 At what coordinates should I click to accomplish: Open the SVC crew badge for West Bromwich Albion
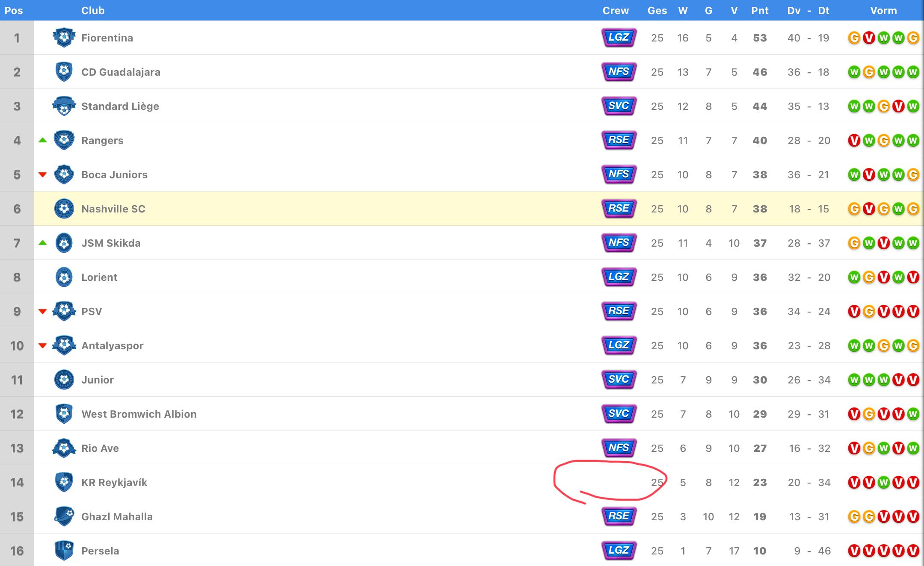[x=619, y=414]
